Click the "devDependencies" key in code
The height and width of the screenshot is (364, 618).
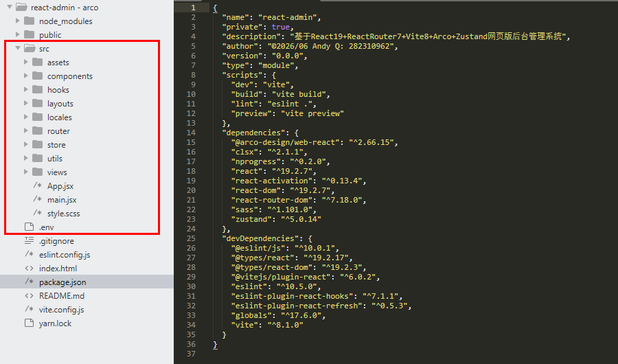point(260,238)
